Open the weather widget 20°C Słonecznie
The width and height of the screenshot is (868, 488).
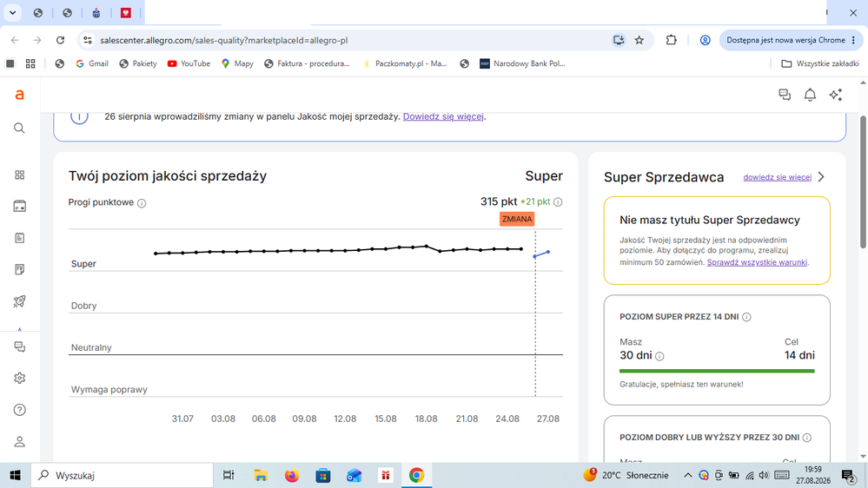[626, 475]
